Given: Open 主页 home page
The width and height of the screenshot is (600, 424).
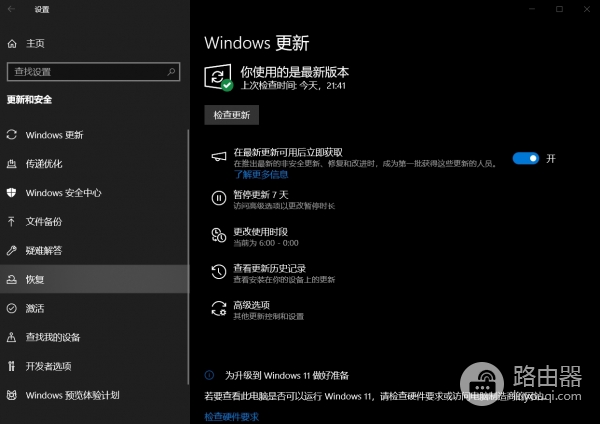Looking at the screenshot, I should click(35, 44).
